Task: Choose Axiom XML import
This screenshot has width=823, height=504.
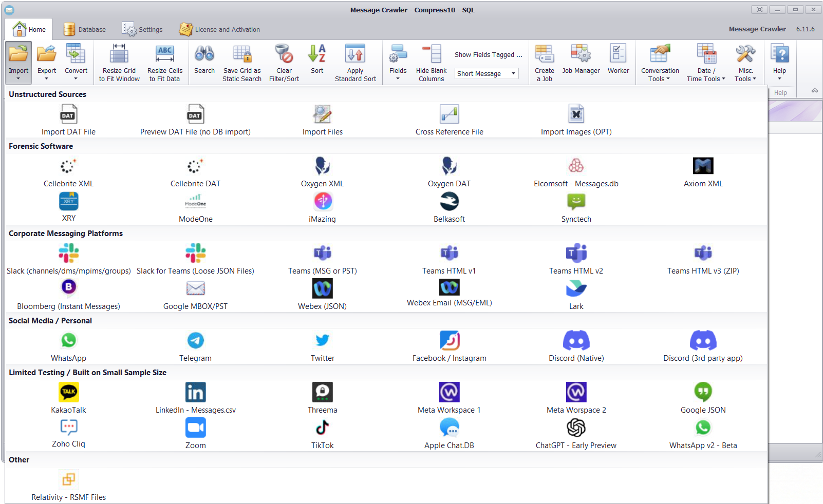Action: pos(703,173)
